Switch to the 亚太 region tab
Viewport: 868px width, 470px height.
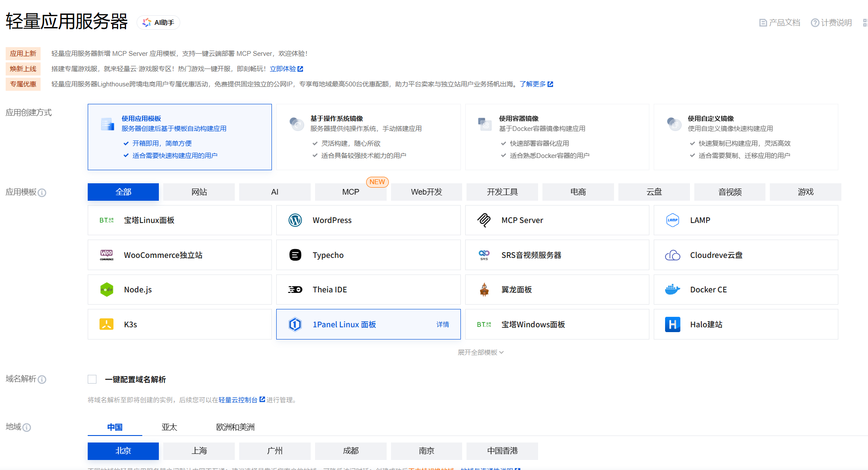(x=169, y=427)
